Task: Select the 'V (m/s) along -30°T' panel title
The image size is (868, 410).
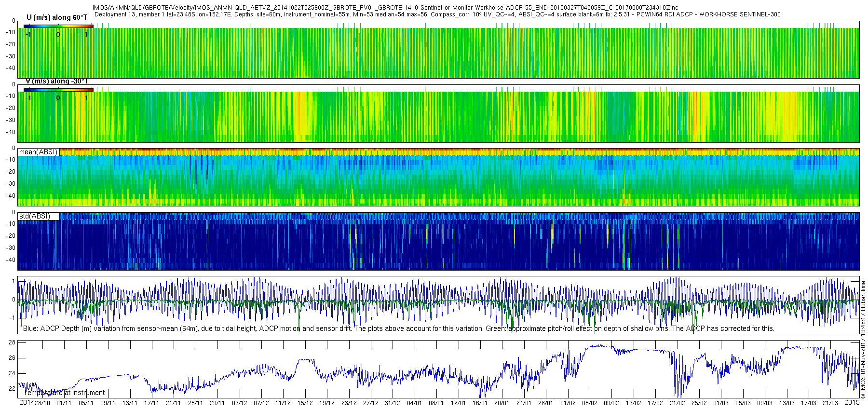Action: pyautogui.click(x=56, y=81)
